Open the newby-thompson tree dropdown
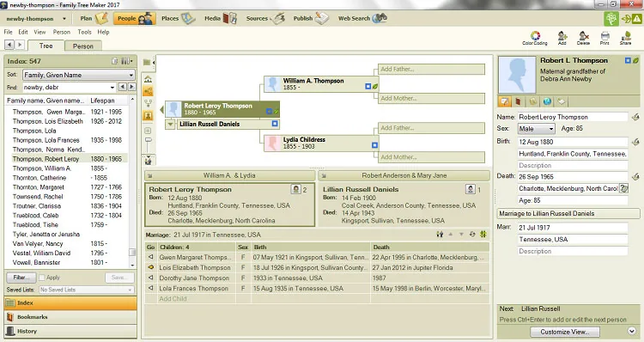The height and width of the screenshot is (342, 644). pos(64,19)
